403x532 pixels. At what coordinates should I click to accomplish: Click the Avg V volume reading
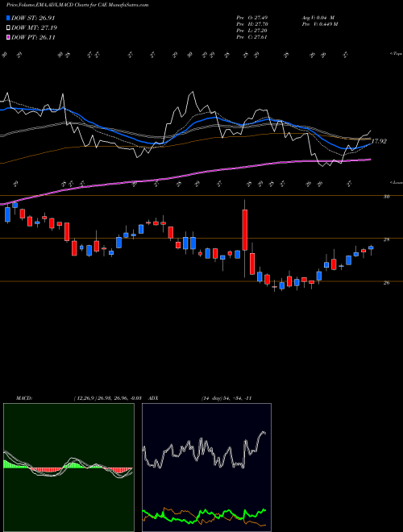(x=318, y=18)
